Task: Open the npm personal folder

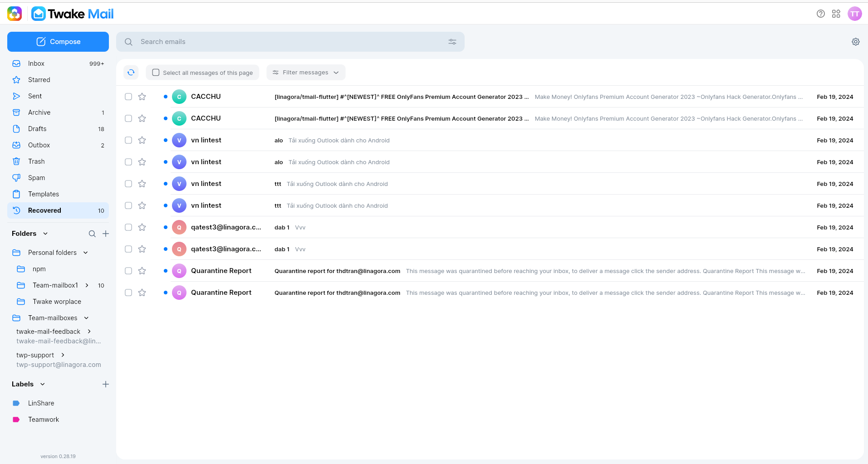Action: tap(58, 269)
